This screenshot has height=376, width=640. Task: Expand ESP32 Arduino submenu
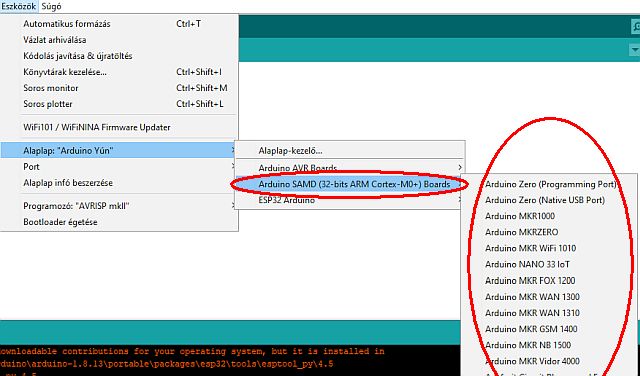point(349,200)
